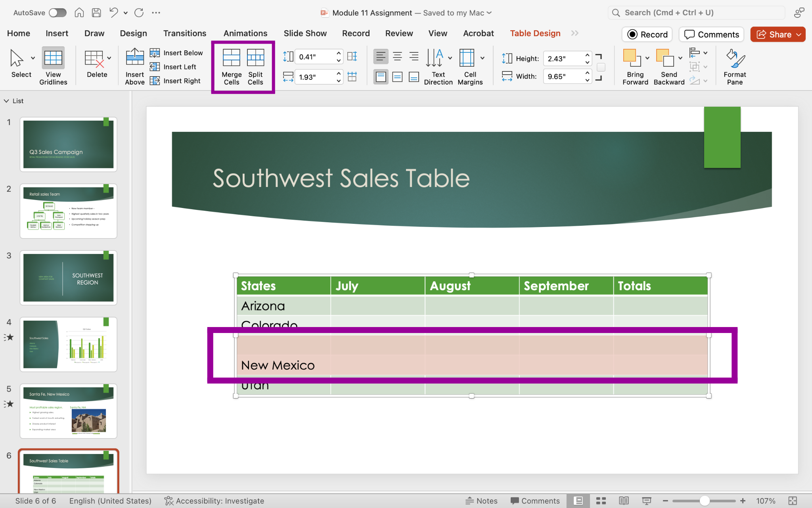This screenshot has width=812, height=508.
Task: Switch to Slide Sorter view
Action: pyautogui.click(x=601, y=501)
